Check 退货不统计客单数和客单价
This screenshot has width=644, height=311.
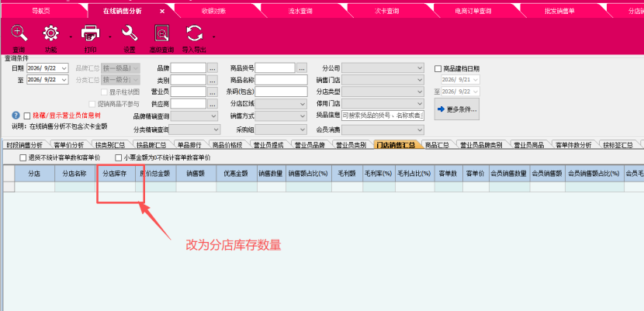23,157
